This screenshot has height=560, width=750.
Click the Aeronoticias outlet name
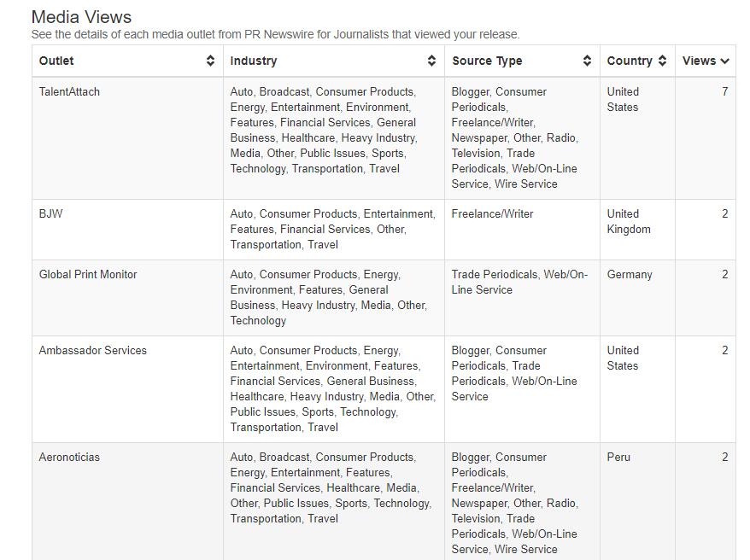tap(69, 457)
